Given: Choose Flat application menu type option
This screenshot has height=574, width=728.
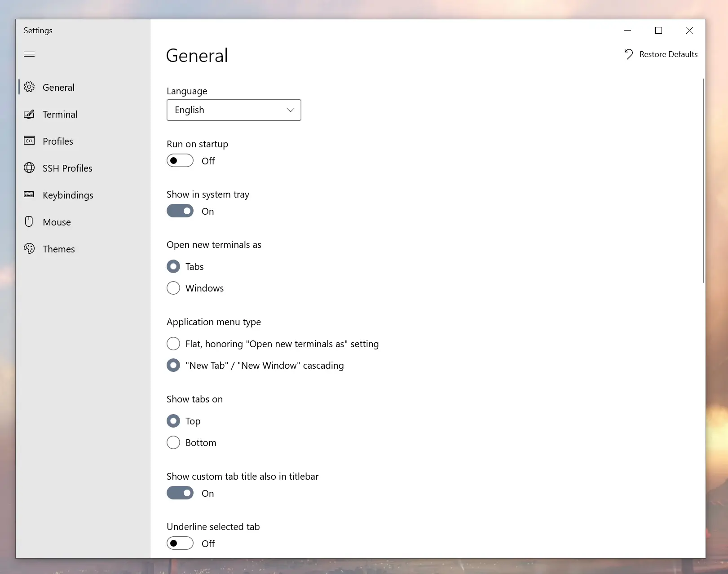Looking at the screenshot, I should coord(173,344).
